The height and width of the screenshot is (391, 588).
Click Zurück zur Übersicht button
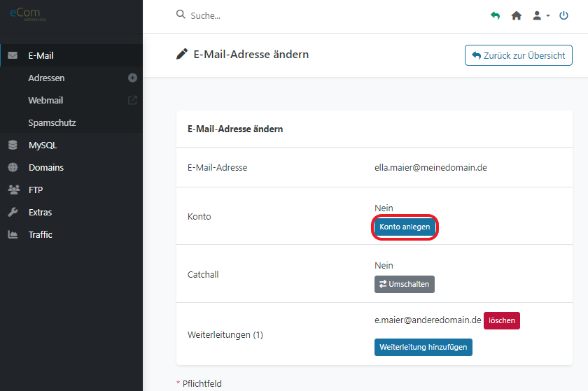click(x=518, y=55)
